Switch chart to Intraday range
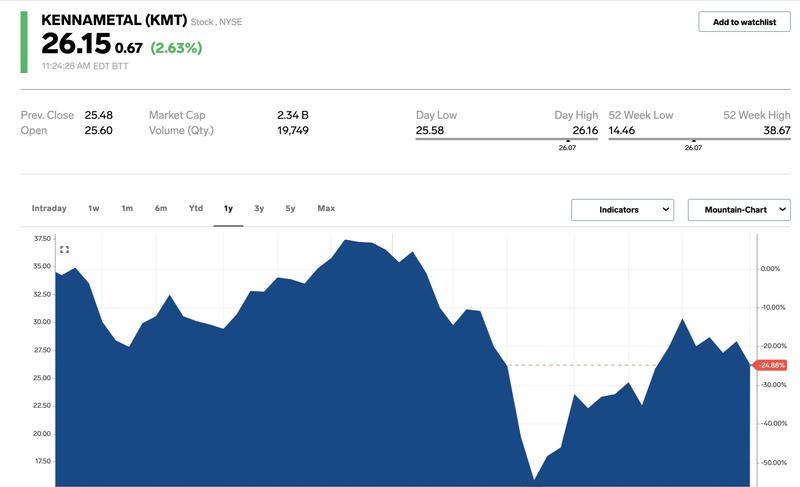 click(49, 208)
